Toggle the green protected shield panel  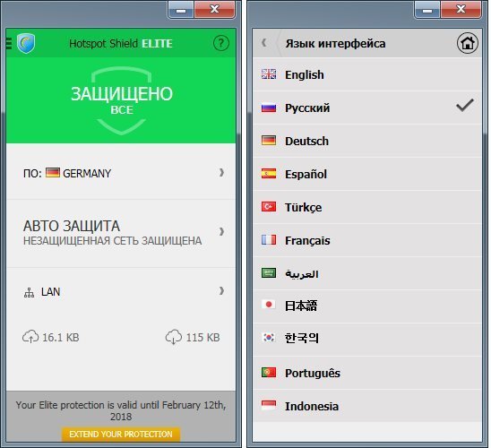pyautogui.click(x=121, y=100)
